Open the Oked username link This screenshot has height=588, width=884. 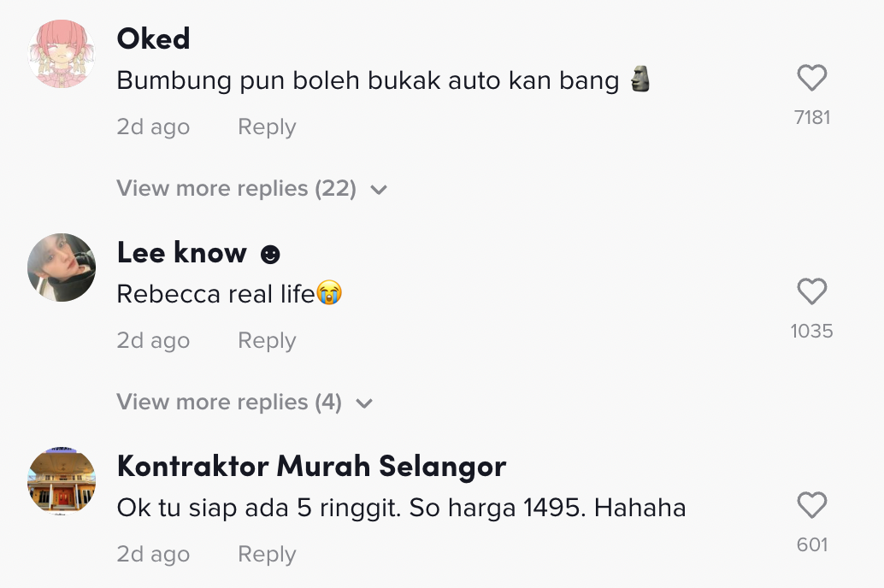pos(153,38)
